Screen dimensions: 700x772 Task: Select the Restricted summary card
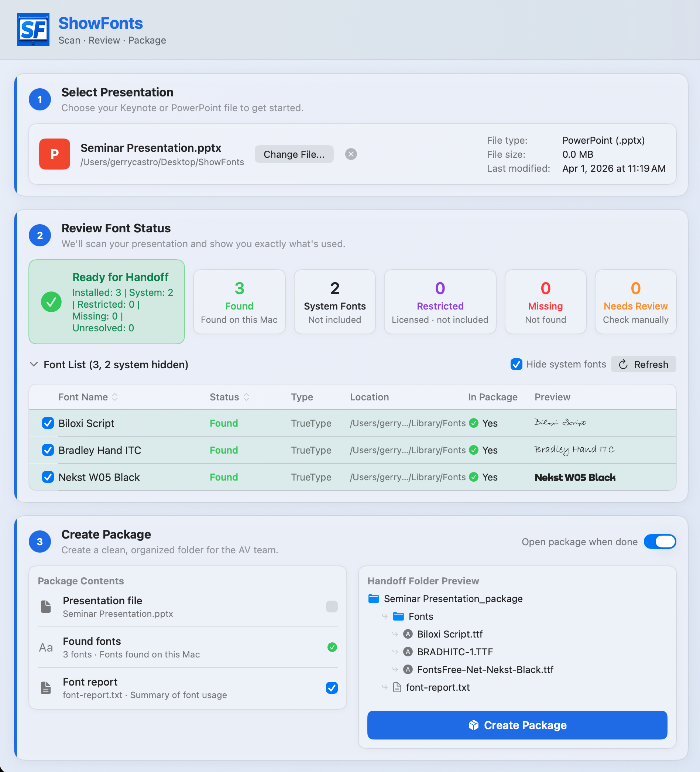point(440,302)
